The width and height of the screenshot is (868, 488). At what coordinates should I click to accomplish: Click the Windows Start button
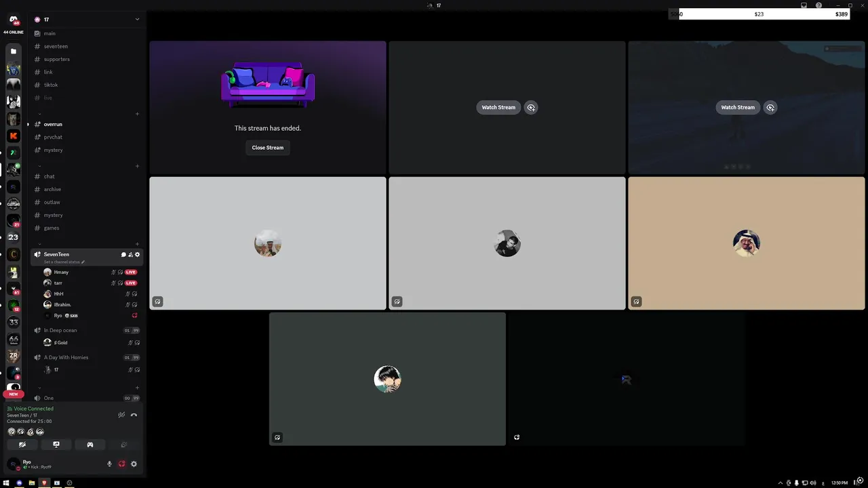(6, 483)
